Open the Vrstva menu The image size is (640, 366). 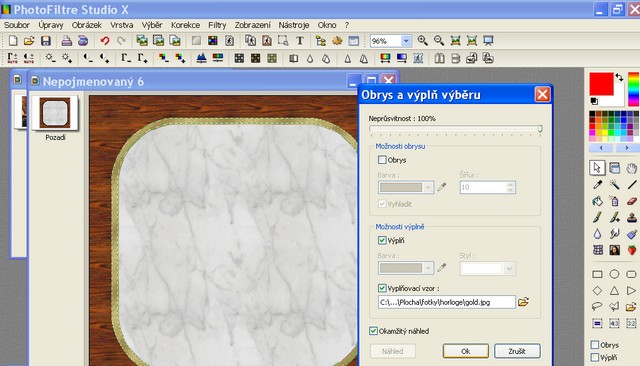click(122, 25)
